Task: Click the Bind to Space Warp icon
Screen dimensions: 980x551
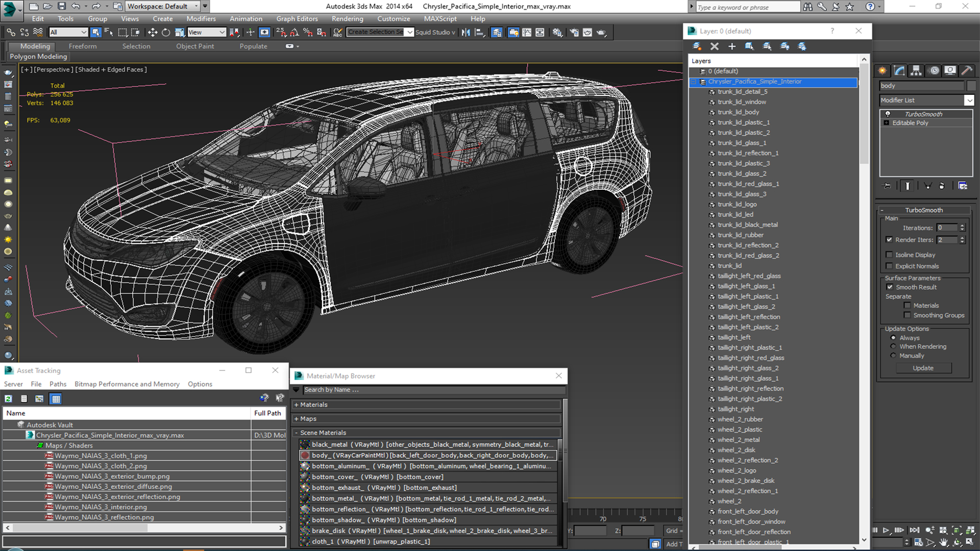Action: coord(38,32)
